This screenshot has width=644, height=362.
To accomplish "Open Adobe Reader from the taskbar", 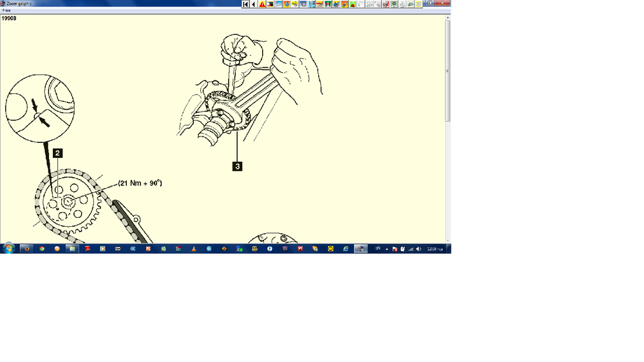I will coord(88,249).
